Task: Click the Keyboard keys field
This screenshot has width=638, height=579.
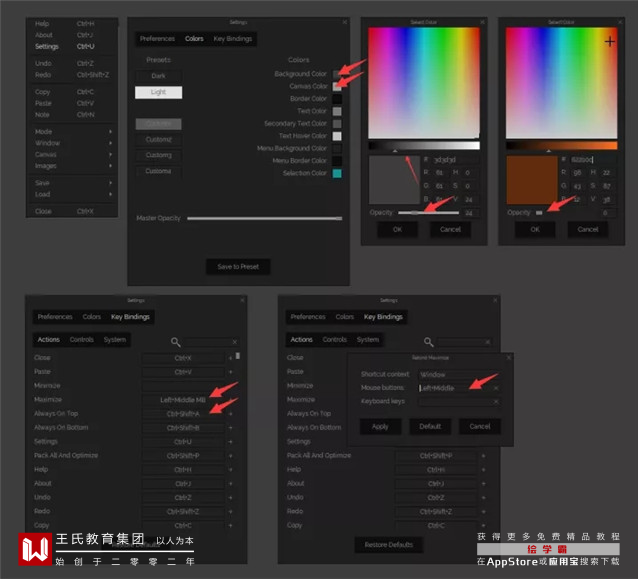Action: point(455,402)
